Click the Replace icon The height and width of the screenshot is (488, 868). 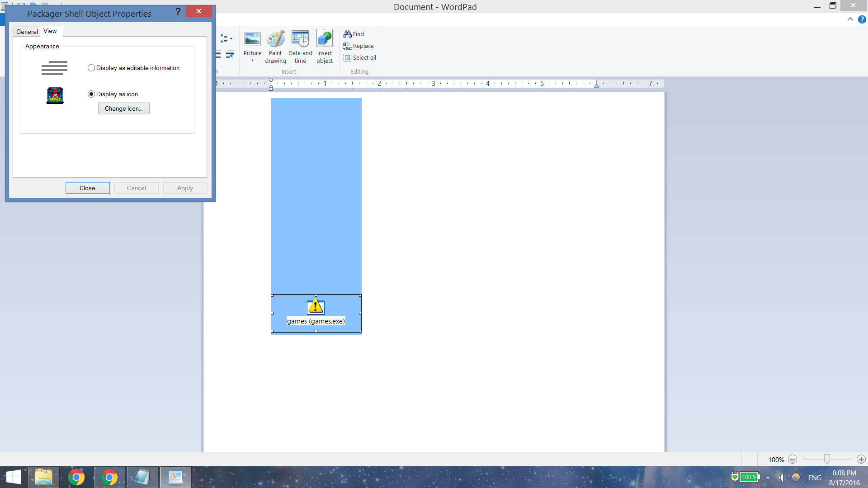click(347, 46)
